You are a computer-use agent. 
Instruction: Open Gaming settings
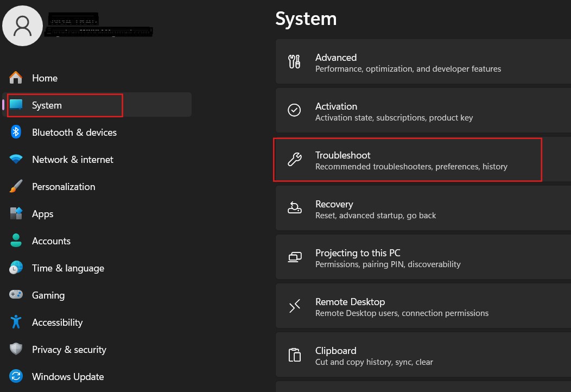pyautogui.click(x=97, y=295)
